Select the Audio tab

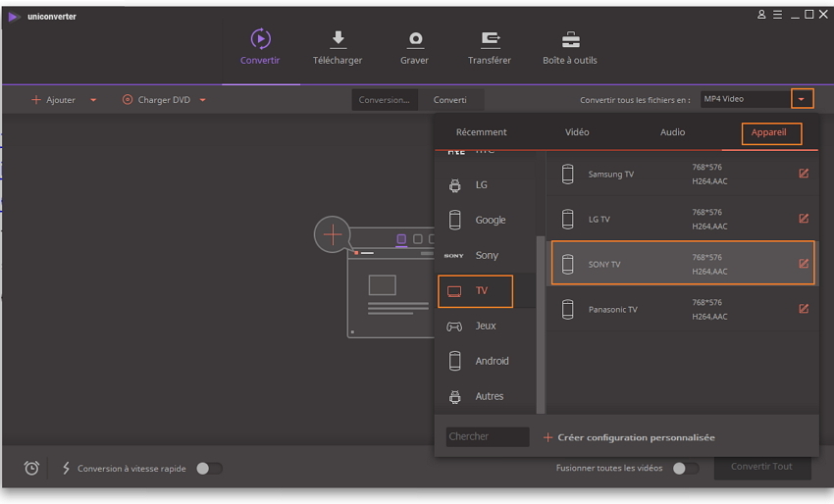point(673,132)
